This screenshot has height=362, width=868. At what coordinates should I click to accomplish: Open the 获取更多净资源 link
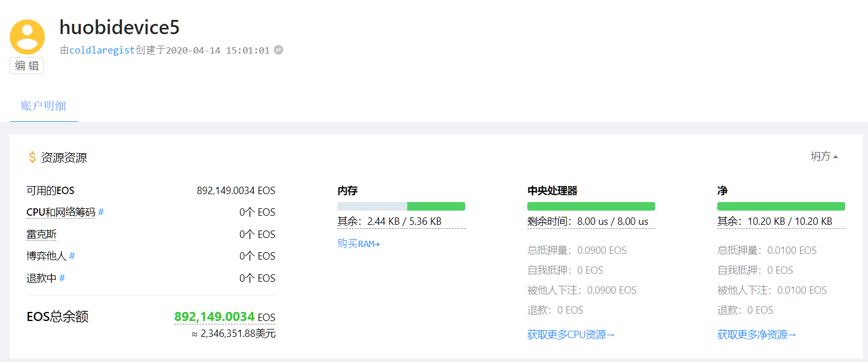756,335
